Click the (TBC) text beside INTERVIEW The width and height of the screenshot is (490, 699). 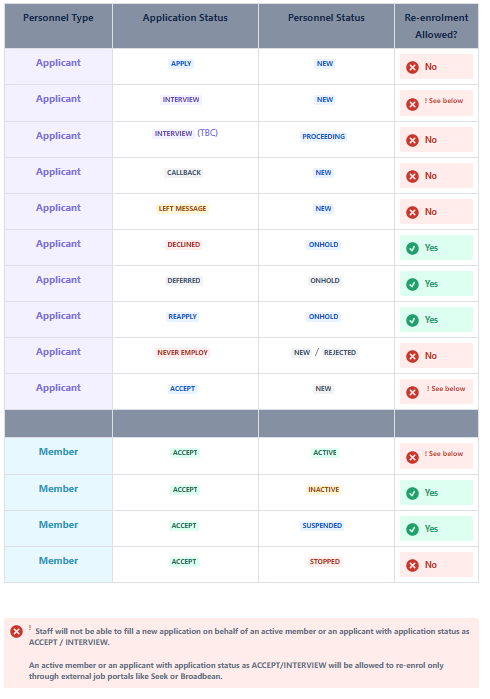point(207,133)
